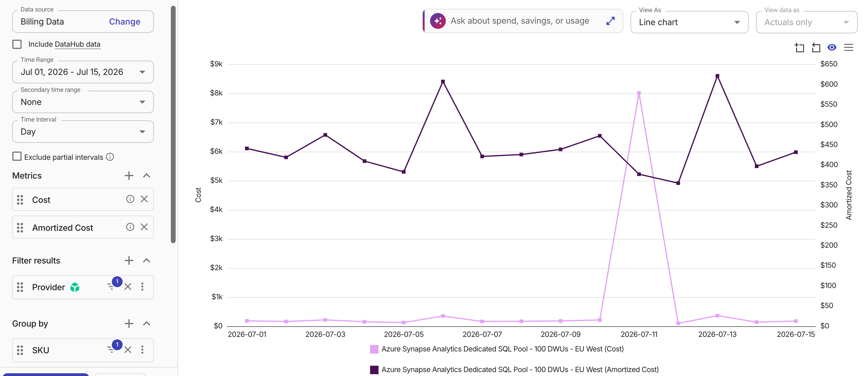The height and width of the screenshot is (376, 868).
Task: Click the AI sparkle assistant icon
Action: (x=438, y=21)
